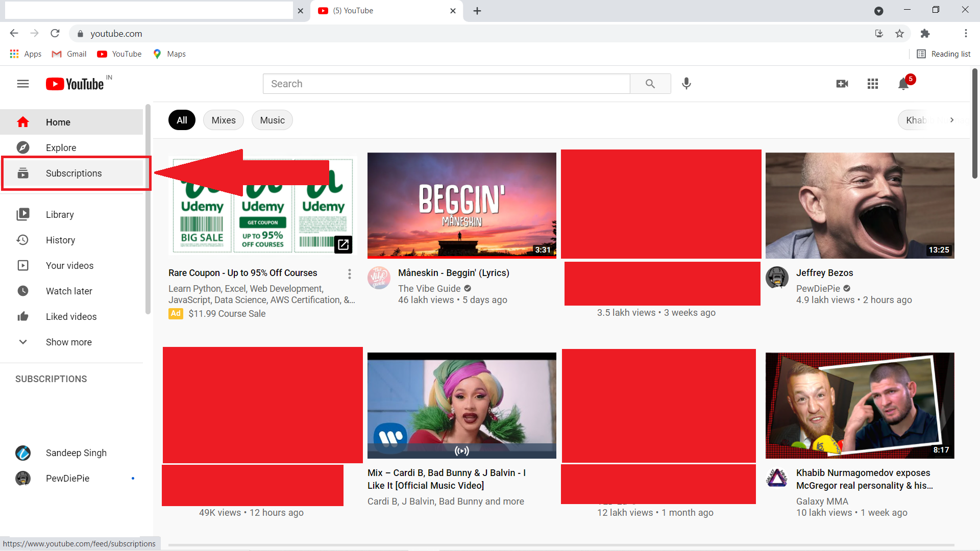The height and width of the screenshot is (551, 980).
Task: Select the All filter chip
Action: point(182,120)
